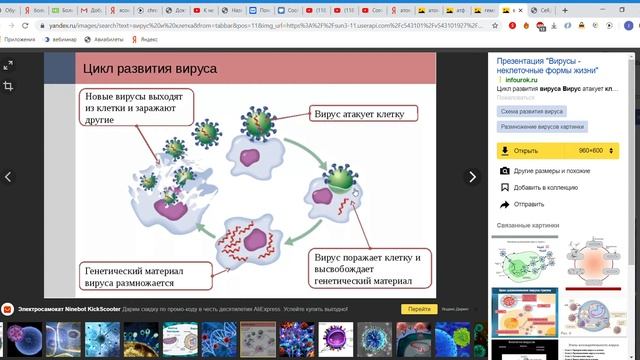Close the active Yandex images tab
The width and height of the screenshot is (640, 360).
520,10
